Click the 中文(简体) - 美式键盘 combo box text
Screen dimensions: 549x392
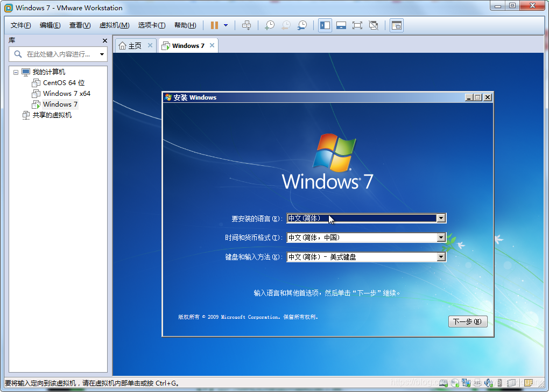point(322,257)
